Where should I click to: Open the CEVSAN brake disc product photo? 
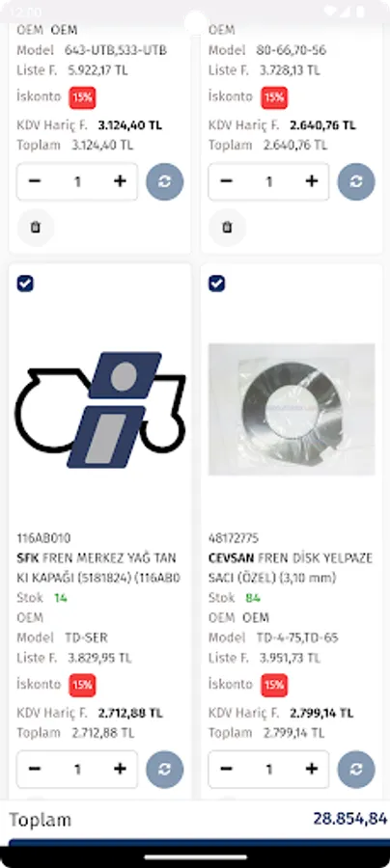(292, 410)
